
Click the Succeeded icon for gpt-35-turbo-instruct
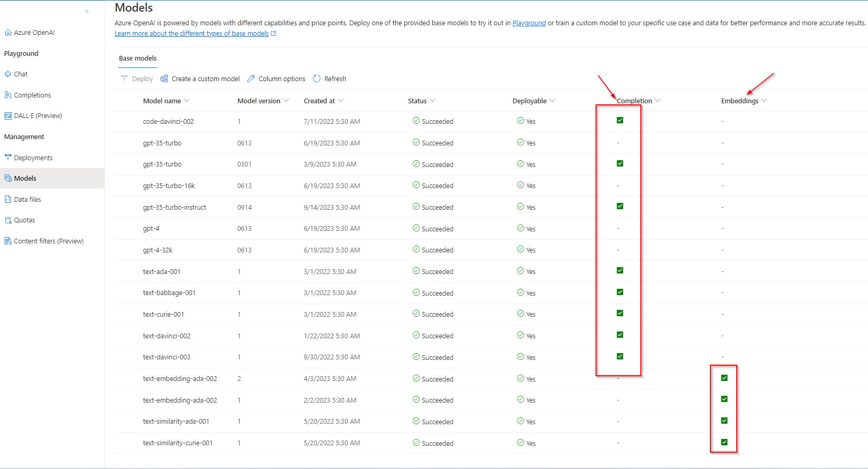click(x=416, y=207)
